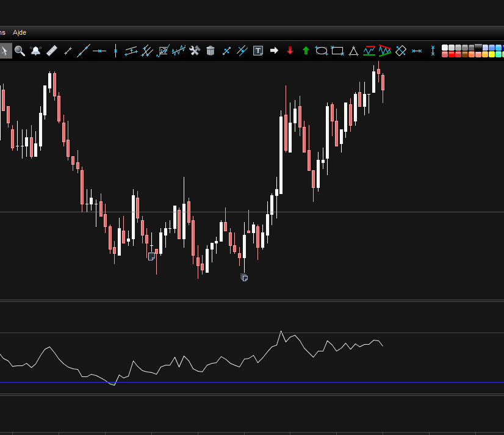The image size is (504, 435).
Task: Insert a green up arrow marker
Action: tap(306, 51)
